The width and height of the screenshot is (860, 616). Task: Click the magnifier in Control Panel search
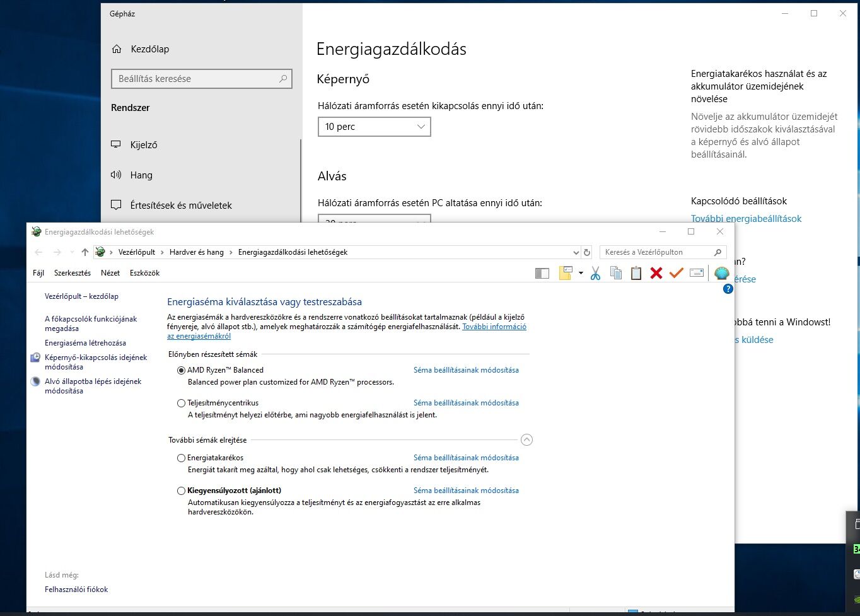click(x=718, y=252)
